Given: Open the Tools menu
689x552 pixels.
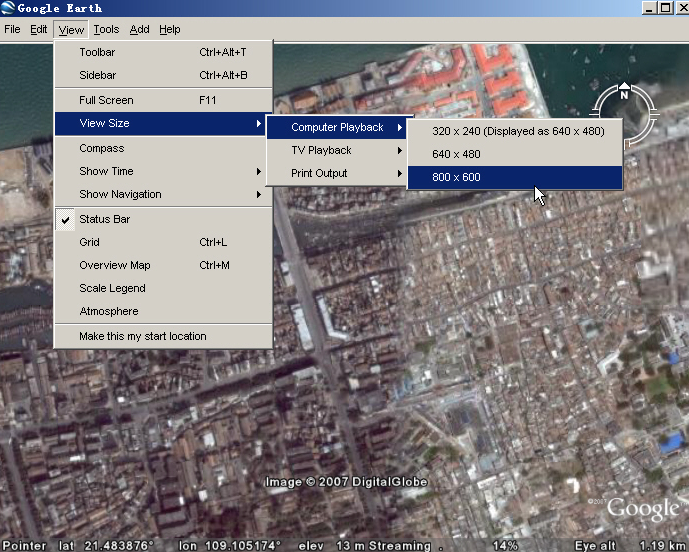Looking at the screenshot, I should (x=106, y=30).
